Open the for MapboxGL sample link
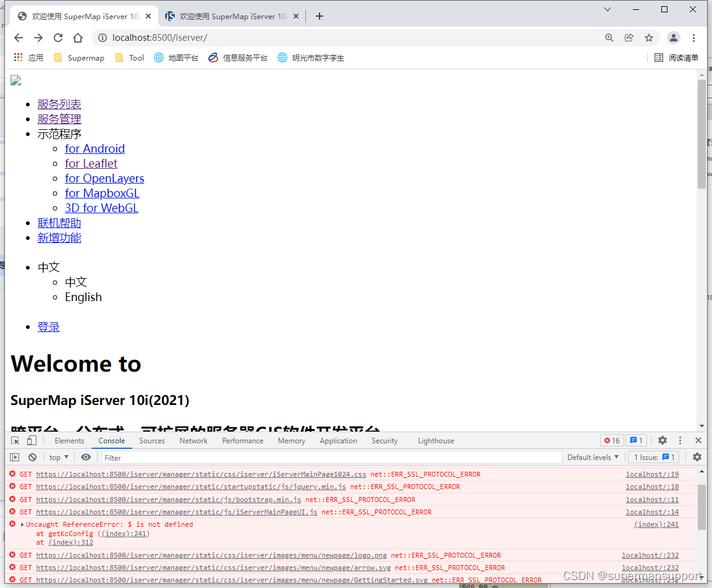712x588 pixels. point(102,193)
